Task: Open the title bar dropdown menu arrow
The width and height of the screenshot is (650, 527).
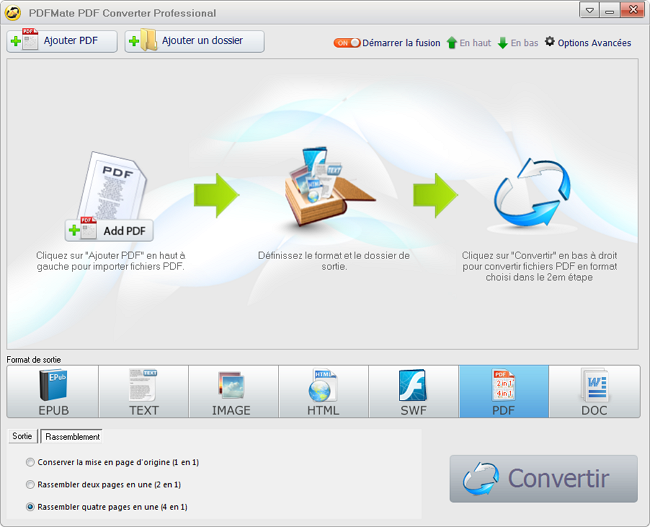Action: pyautogui.click(x=589, y=11)
